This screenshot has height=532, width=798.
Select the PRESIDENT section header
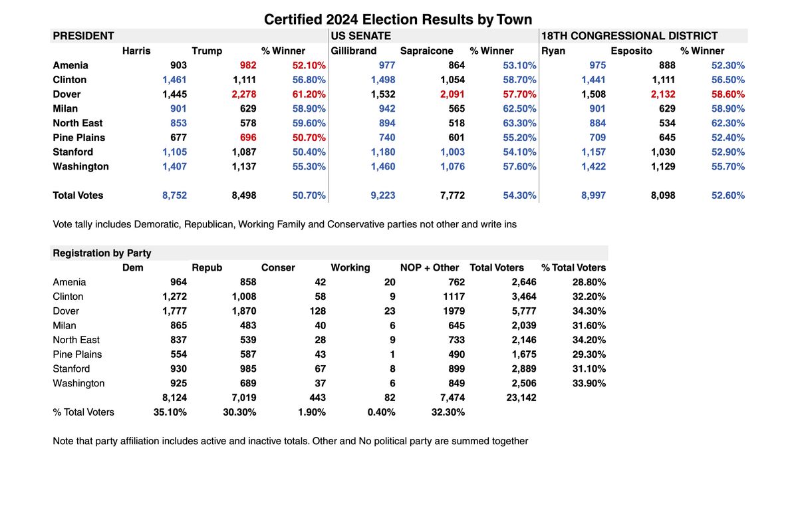click(x=84, y=36)
